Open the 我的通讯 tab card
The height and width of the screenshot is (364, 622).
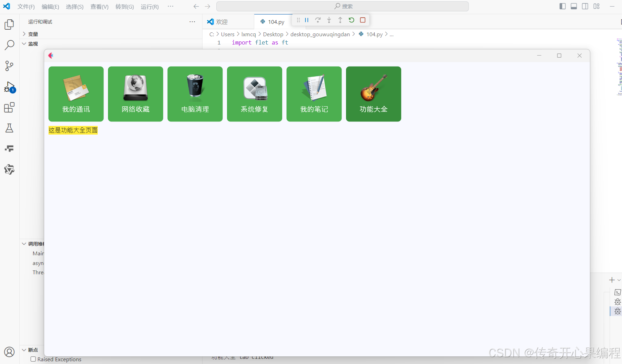click(76, 94)
